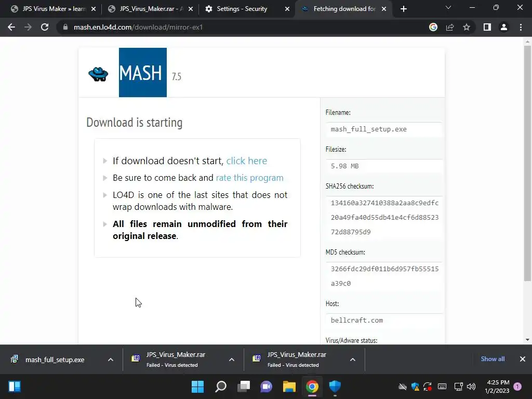The height and width of the screenshot is (399, 532).
Task: Open the Chrome three-dot menu
Action: pos(521,27)
